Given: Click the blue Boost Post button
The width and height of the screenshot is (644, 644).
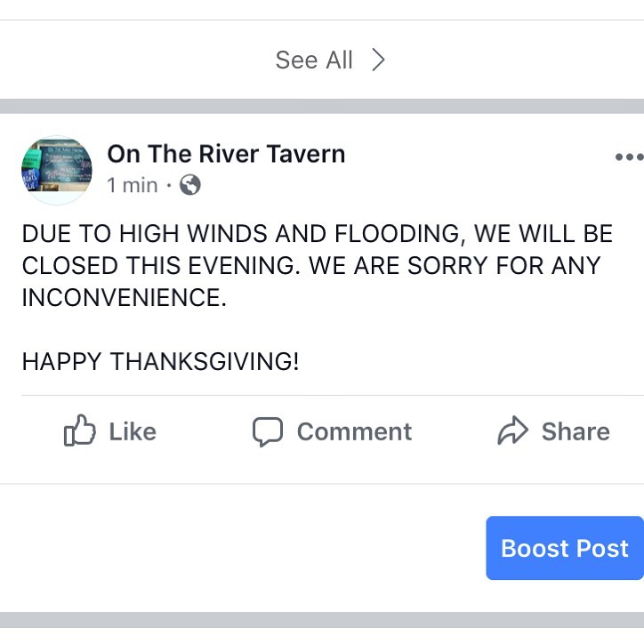Looking at the screenshot, I should (x=565, y=548).
